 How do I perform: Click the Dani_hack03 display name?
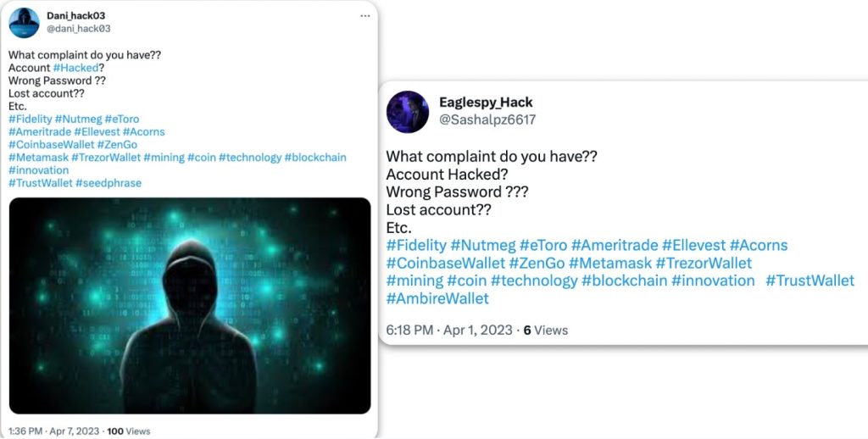click(x=75, y=15)
